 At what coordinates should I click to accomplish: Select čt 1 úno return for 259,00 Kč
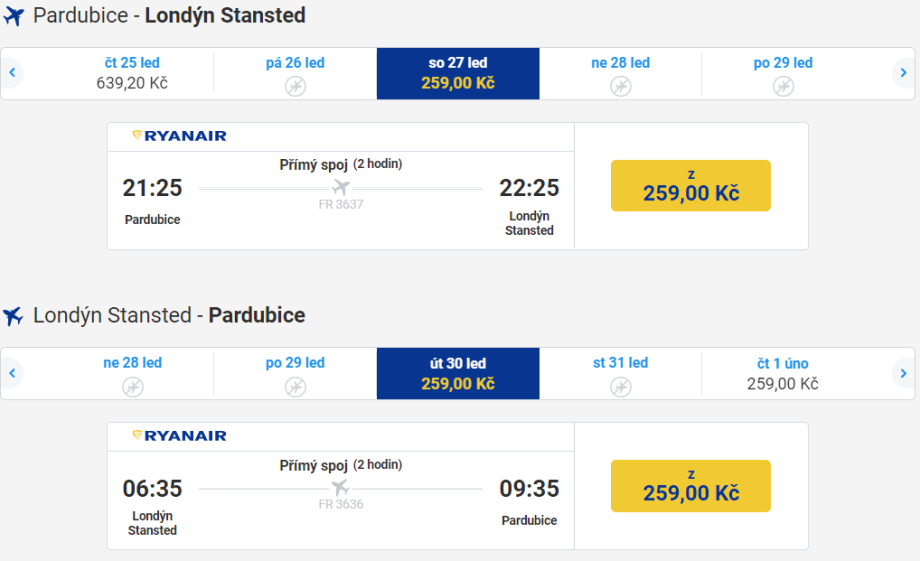point(782,373)
